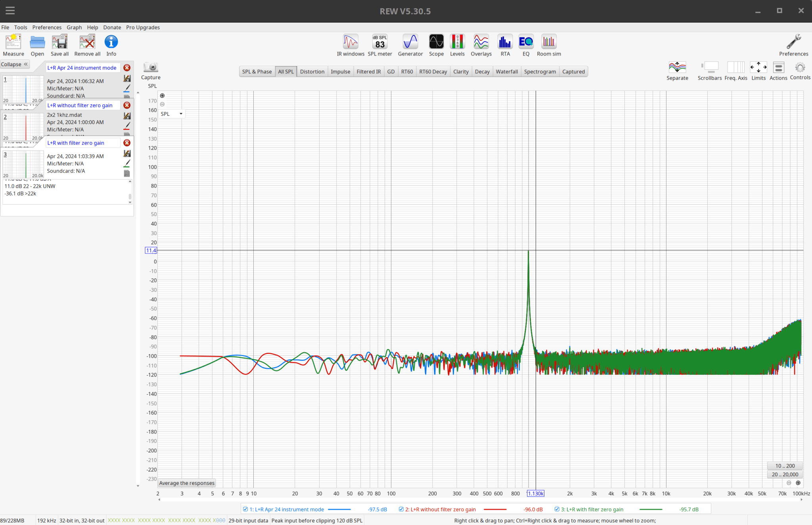Switch to the Impulse tab

click(x=341, y=72)
